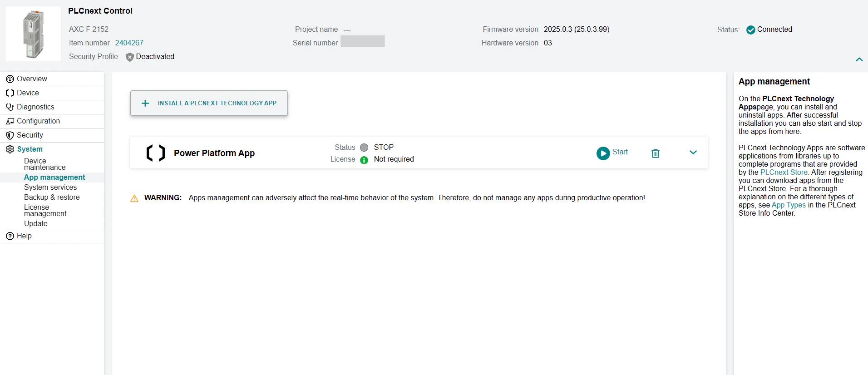Click the PLCnext Control header title
Image resolution: width=868 pixels, height=375 pixels.
pos(100,11)
